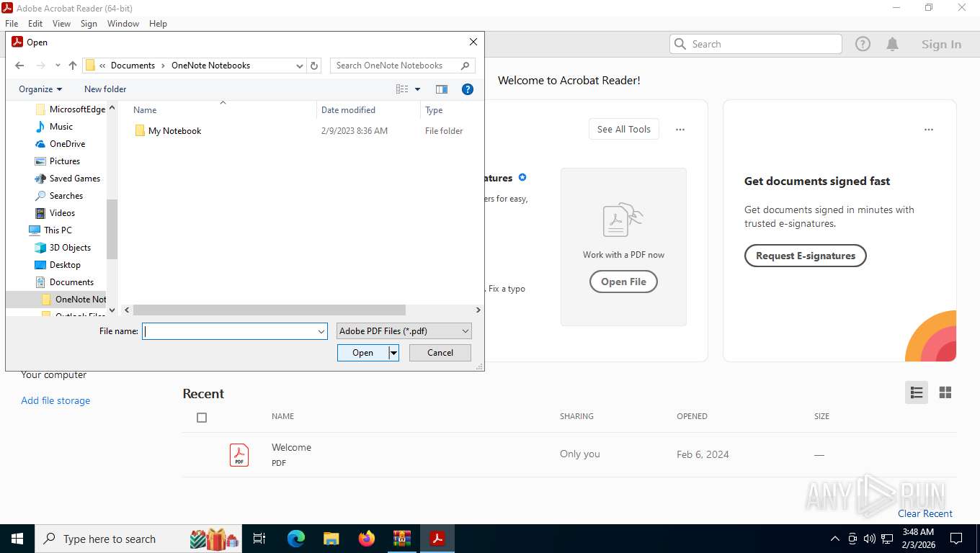Select This PC in folder tree

coord(58,230)
